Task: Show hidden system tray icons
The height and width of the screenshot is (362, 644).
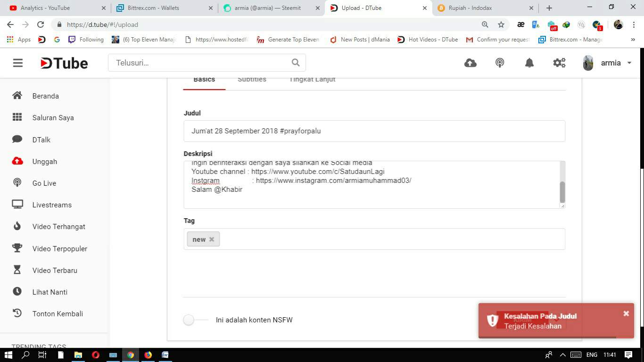Action: (x=562, y=355)
